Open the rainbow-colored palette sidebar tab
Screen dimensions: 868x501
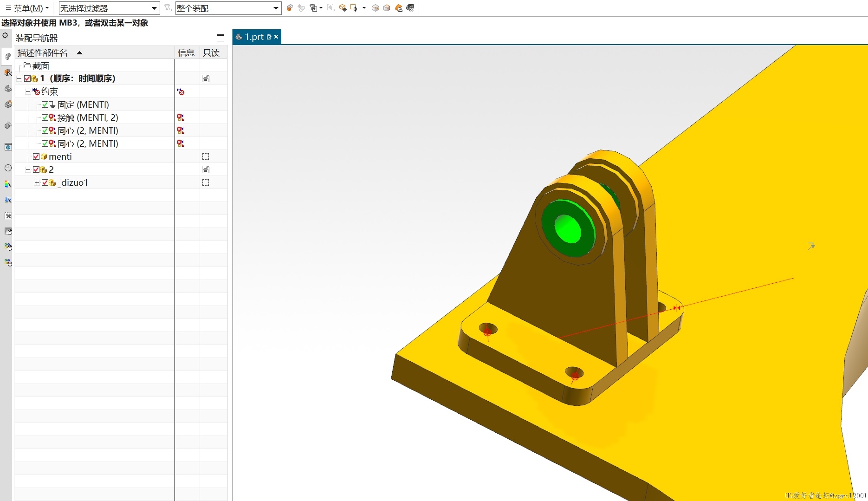coord(7,184)
